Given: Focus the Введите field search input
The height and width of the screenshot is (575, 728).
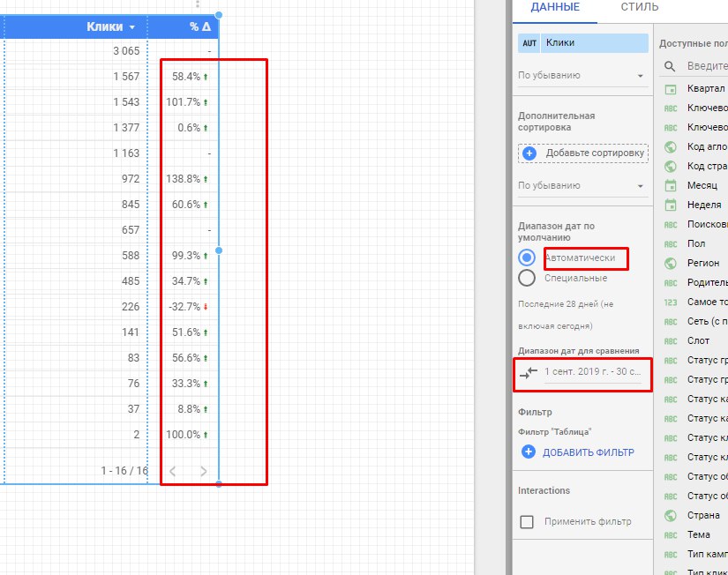Looking at the screenshot, I should [707, 66].
